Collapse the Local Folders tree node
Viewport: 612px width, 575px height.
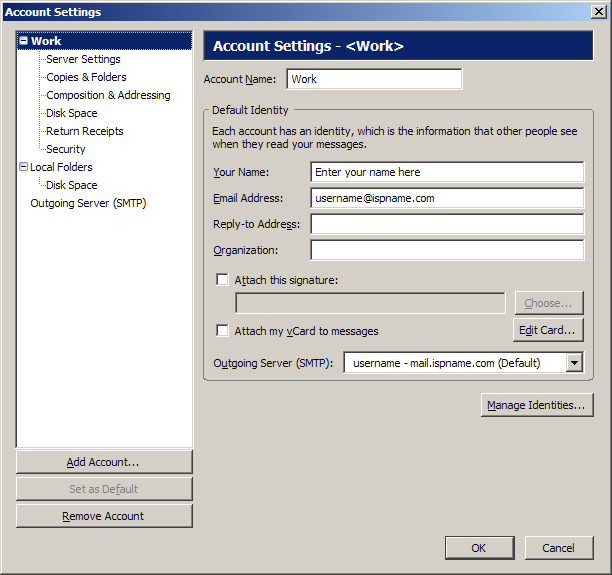coord(24,167)
